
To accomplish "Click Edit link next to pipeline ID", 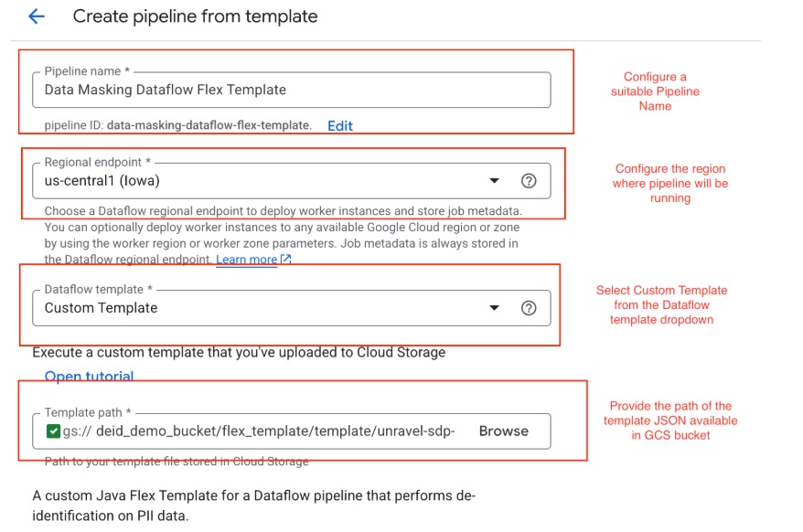I will 340,125.
